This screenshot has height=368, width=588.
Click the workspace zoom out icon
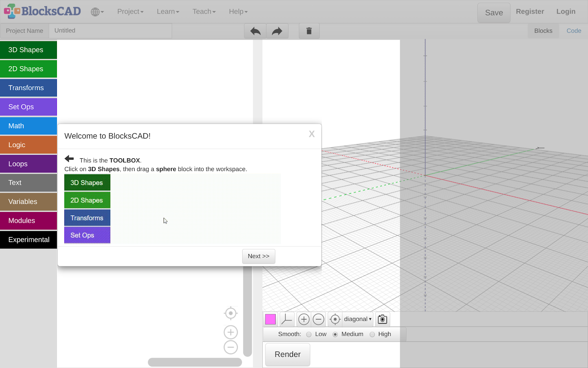pos(231,347)
